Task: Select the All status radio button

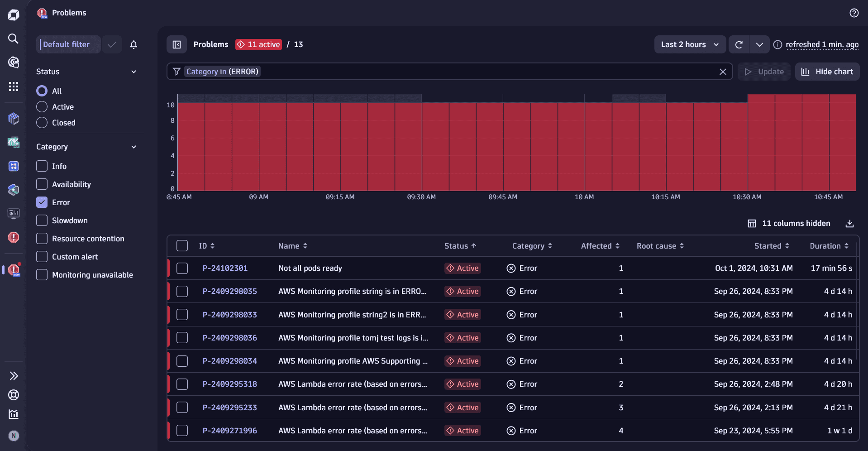Action: (x=42, y=91)
